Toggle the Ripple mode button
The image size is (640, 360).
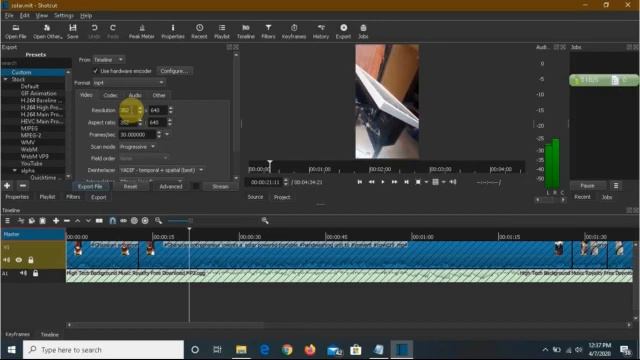134,221
